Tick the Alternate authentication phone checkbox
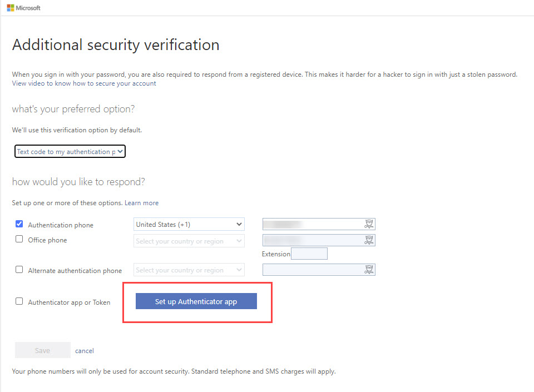The height and width of the screenshot is (392, 534). tap(19, 270)
